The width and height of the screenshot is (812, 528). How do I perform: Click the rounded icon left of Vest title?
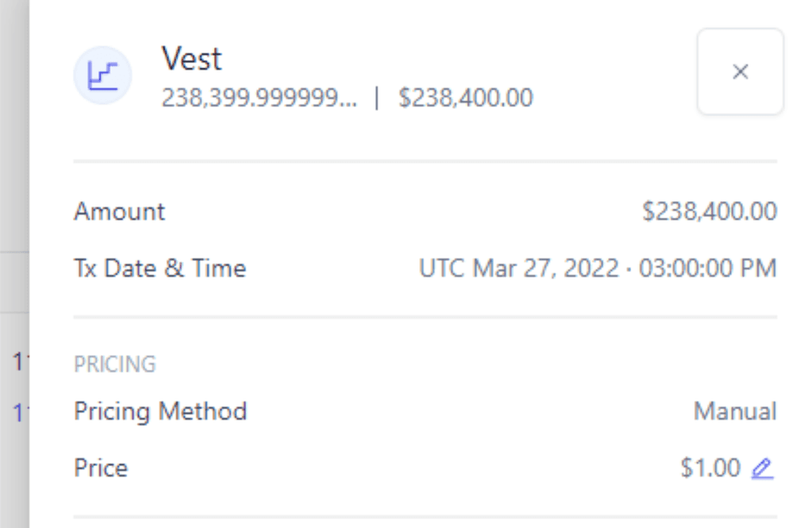(104, 74)
